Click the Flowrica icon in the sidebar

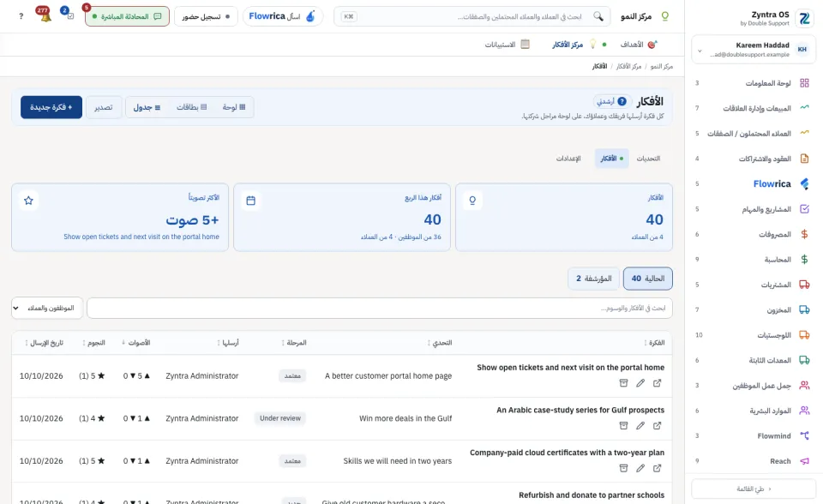[804, 183]
